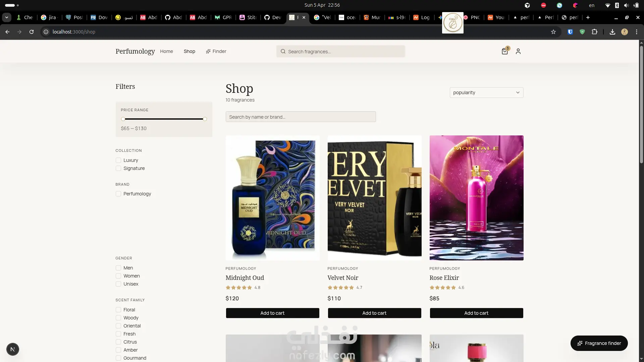Viewport: 644px width, 362px height.
Task: Open the browser downloads icon
Action: (612, 32)
